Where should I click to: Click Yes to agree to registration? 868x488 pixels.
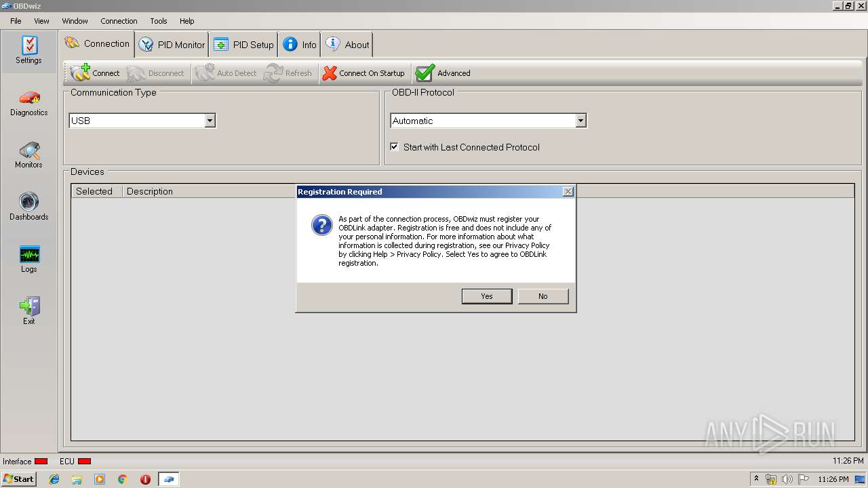(487, 296)
